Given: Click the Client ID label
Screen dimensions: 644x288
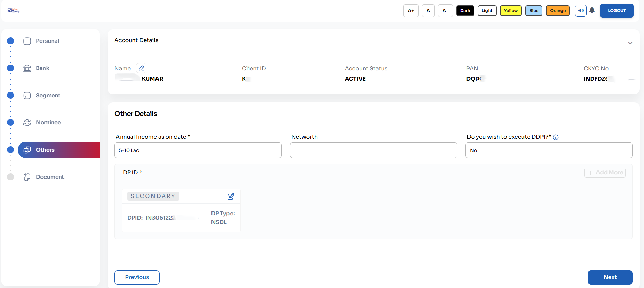Looking at the screenshot, I should (x=254, y=69).
